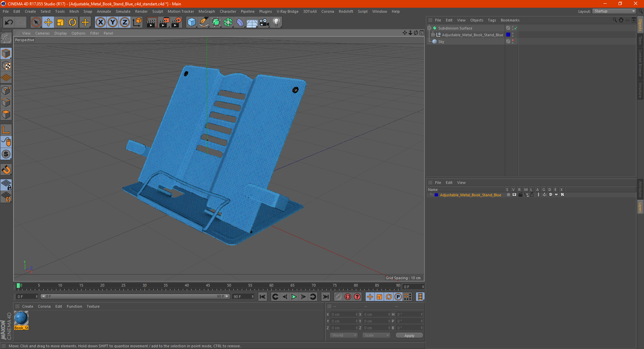Switch to Model mode
This screenshot has height=349, width=644.
tap(6, 53)
